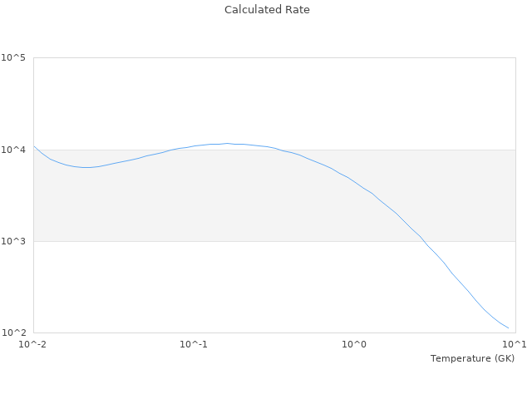Click the 10^-2 x-axis tick label
Screen dimensions: 532x399
click(x=33, y=344)
